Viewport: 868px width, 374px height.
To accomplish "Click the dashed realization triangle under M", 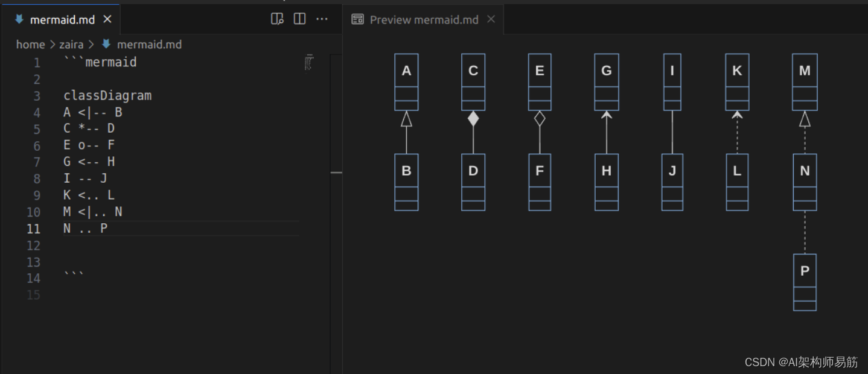I will (x=805, y=119).
